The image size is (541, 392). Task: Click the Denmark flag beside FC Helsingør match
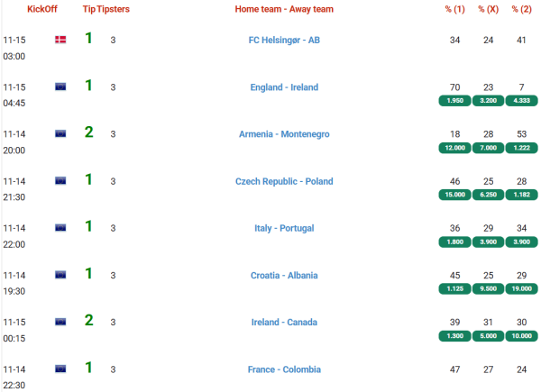[x=60, y=40]
